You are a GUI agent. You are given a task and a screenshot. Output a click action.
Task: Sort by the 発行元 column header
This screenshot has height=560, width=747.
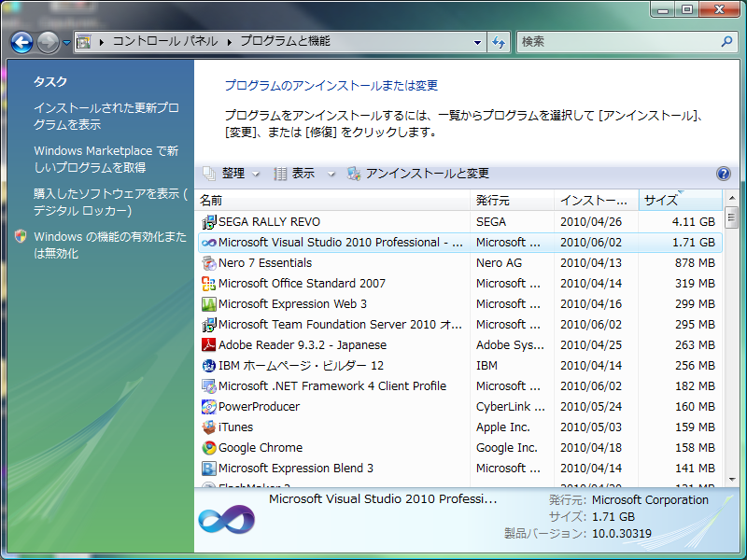tap(512, 200)
